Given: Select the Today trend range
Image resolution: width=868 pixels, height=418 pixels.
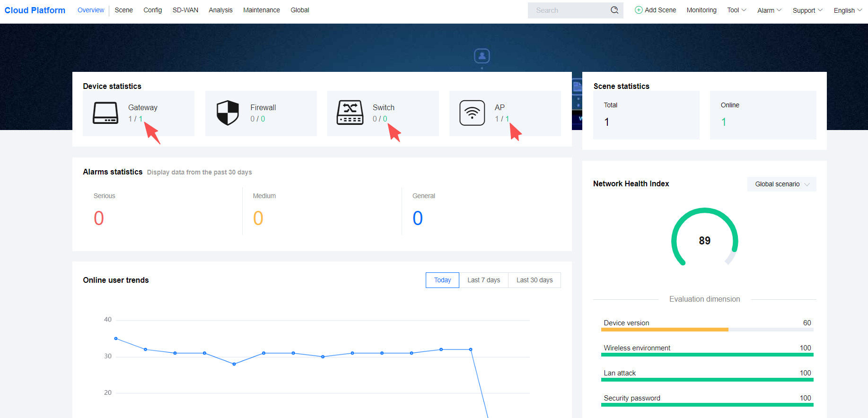Looking at the screenshot, I should pos(442,280).
